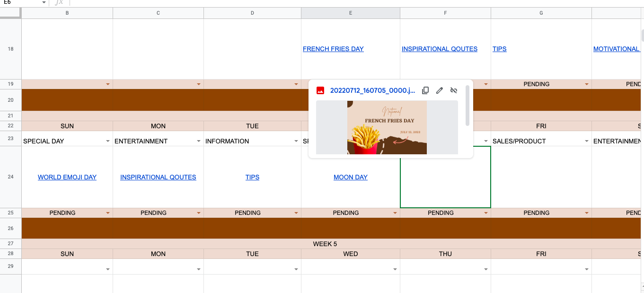Viewport: 644px width, 293px height.
Task: Open MOON DAY link
Action: coord(351,177)
